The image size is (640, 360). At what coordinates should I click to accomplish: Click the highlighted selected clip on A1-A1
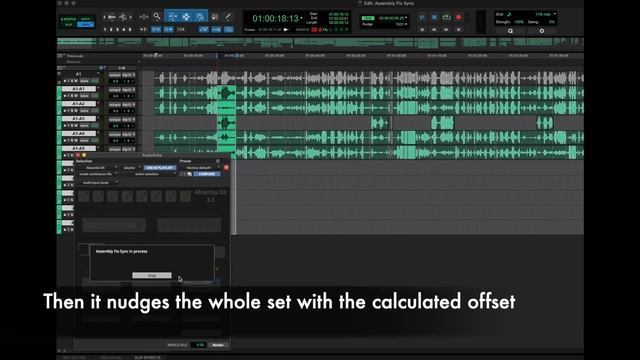tap(227, 93)
